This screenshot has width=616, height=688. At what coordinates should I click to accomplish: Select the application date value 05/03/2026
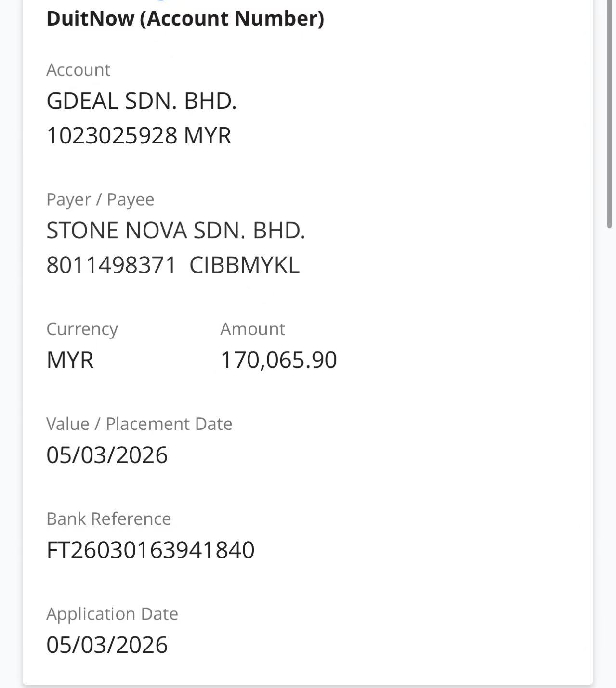click(x=107, y=645)
